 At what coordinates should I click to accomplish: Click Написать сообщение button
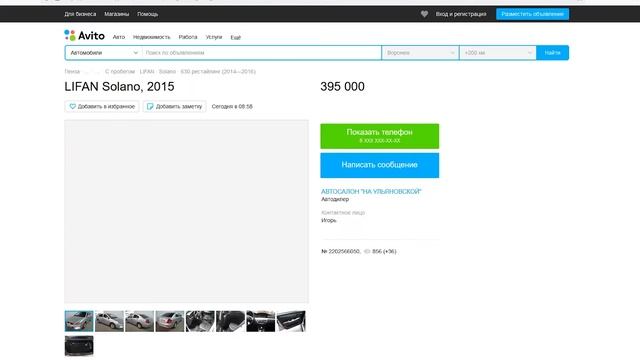pos(380,165)
